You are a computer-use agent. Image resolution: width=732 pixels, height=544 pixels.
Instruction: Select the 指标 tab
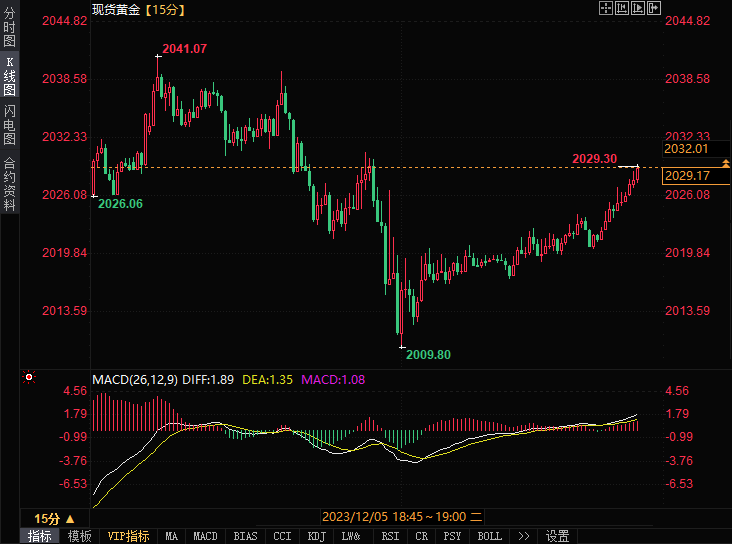[40, 536]
